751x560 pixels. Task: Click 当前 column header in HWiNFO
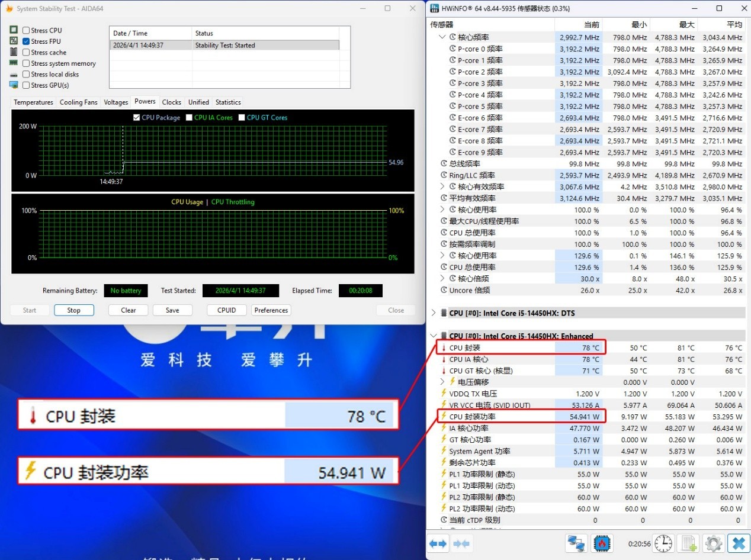pos(579,24)
